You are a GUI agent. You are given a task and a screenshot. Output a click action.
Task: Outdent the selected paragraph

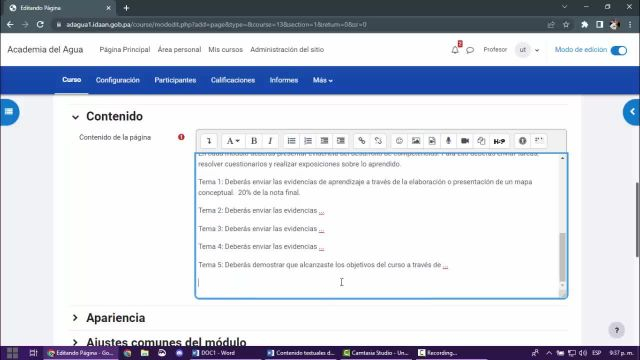(324, 141)
